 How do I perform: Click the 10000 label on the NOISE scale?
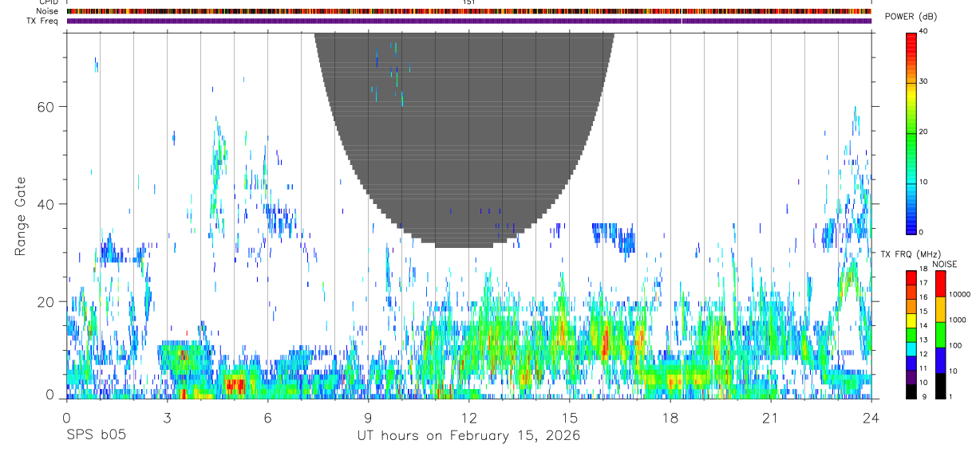tap(959, 294)
